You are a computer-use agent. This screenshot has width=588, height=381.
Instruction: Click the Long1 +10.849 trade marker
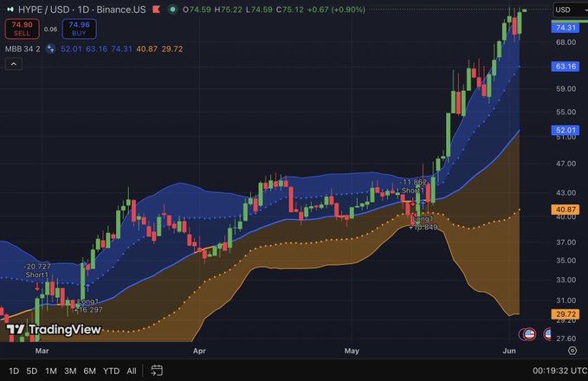[x=423, y=223]
